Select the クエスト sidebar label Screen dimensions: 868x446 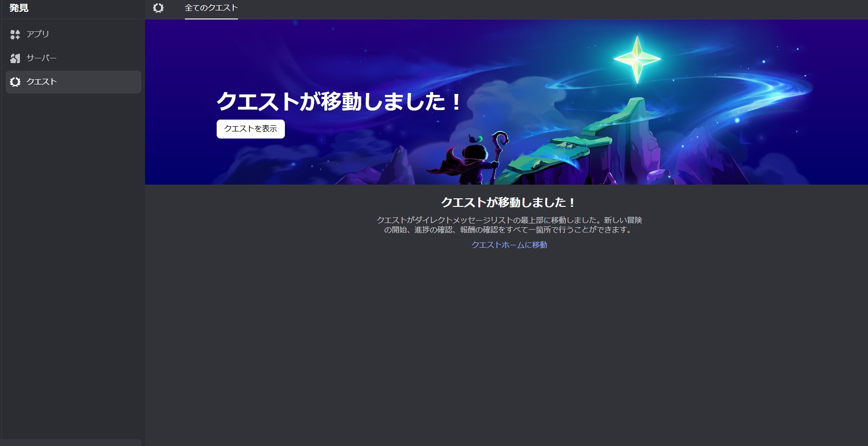[42, 82]
